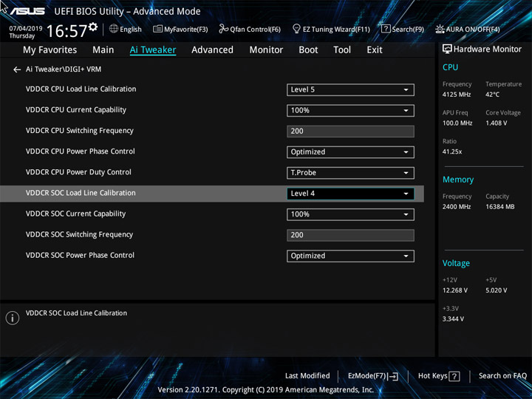Click the ASUS logo
532x399 pixels.
tap(27, 11)
